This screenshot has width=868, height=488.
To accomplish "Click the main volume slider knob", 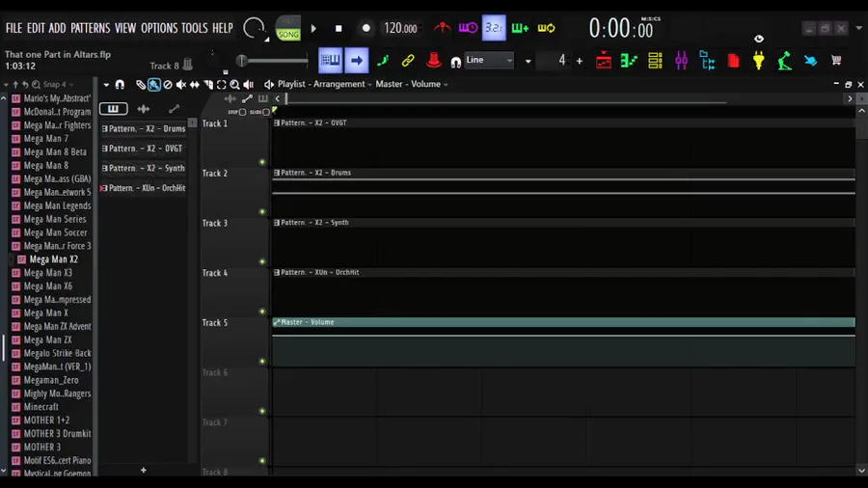I will click(242, 61).
